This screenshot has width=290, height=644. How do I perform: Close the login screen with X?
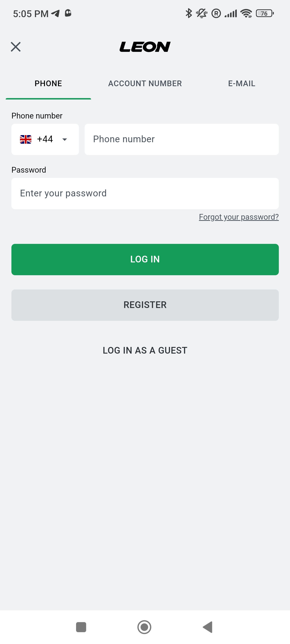pos(15,47)
